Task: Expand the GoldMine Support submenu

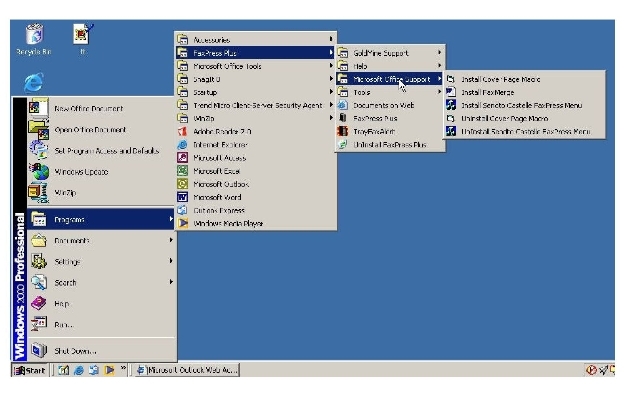Action: tap(390, 53)
